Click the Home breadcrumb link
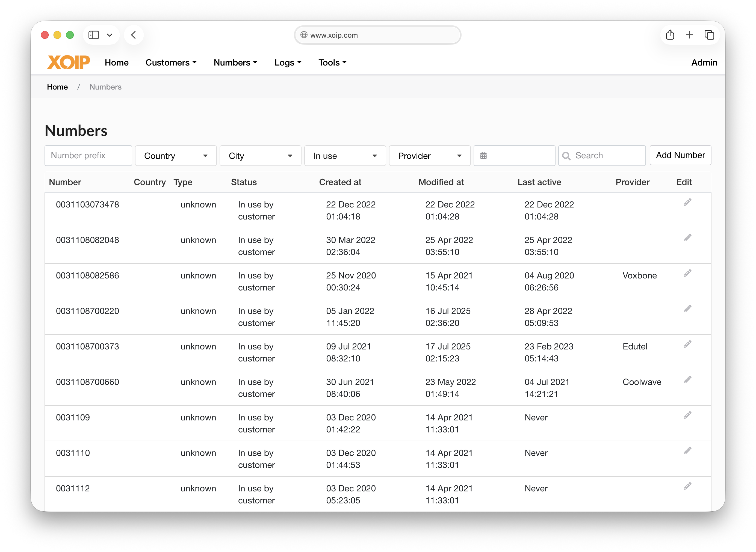Viewport: 756px width, 552px height. click(x=57, y=87)
